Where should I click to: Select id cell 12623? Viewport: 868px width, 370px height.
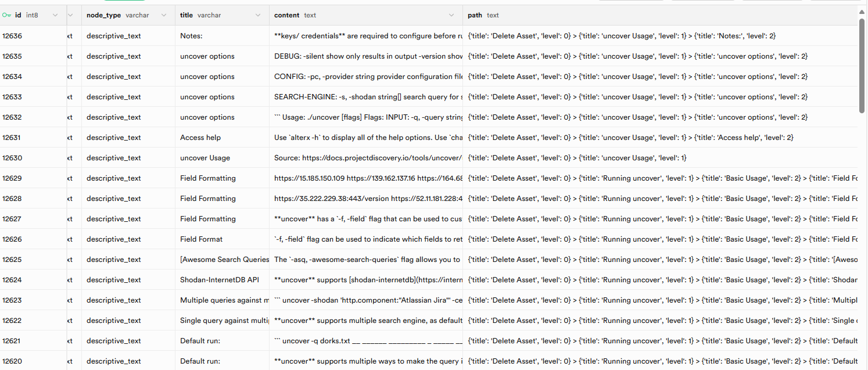coord(33,300)
